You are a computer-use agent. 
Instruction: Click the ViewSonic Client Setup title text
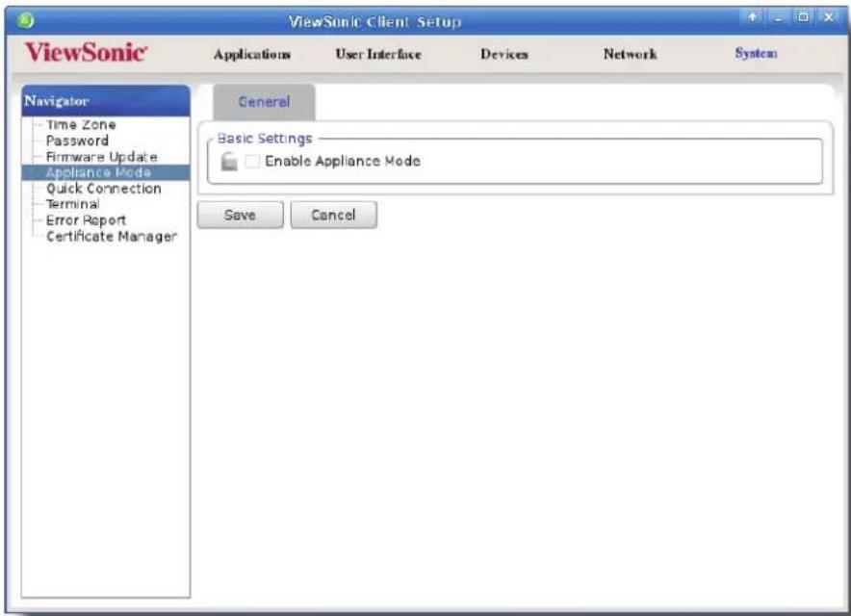pyautogui.click(x=374, y=22)
